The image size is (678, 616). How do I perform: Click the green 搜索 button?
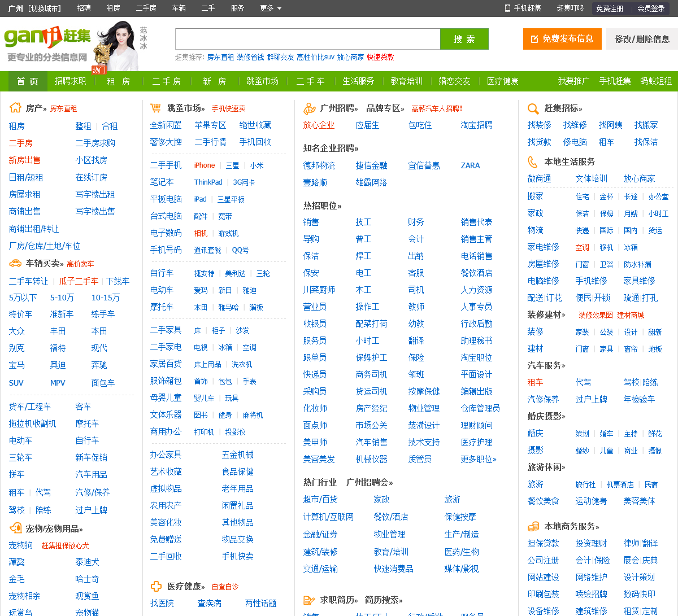[464, 39]
